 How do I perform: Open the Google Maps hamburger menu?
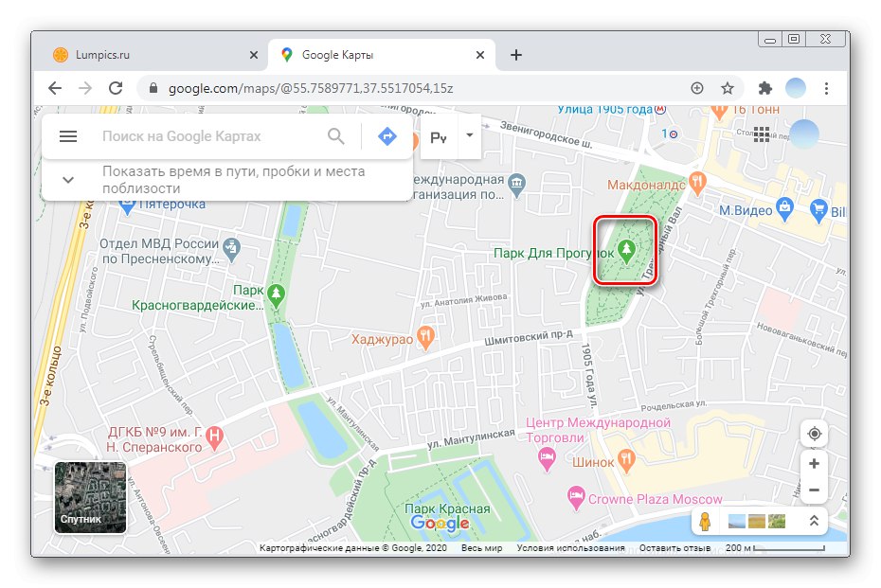point(68,136)
